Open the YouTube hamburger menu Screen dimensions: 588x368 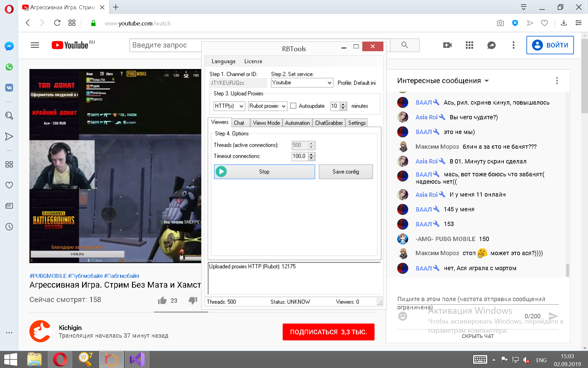35,45
